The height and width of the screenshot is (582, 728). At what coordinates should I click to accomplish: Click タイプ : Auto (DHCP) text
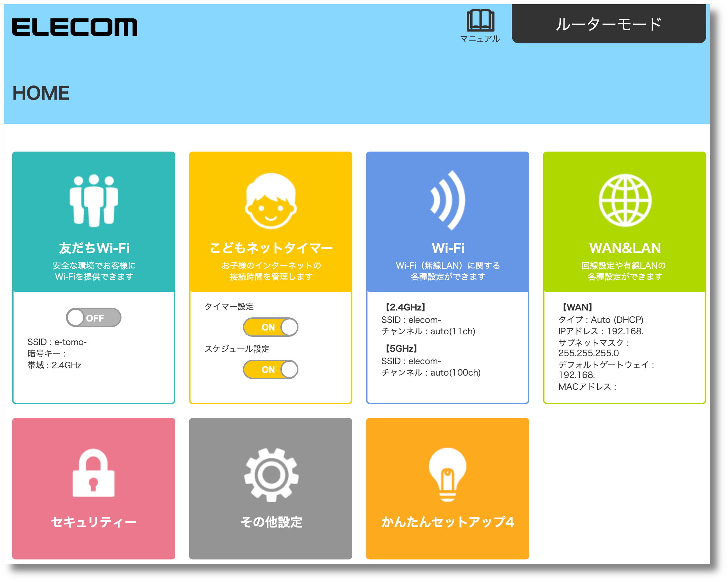click(x=601, y=320)
